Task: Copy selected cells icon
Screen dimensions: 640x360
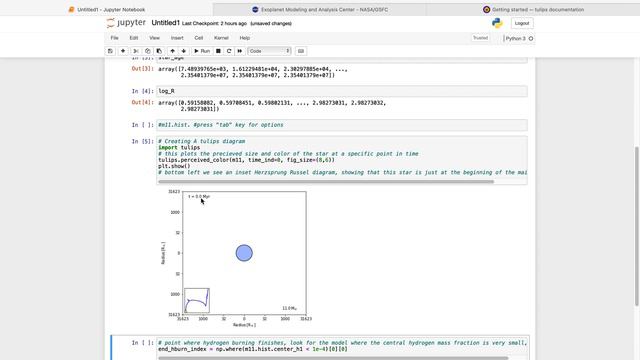Action: 147,51
